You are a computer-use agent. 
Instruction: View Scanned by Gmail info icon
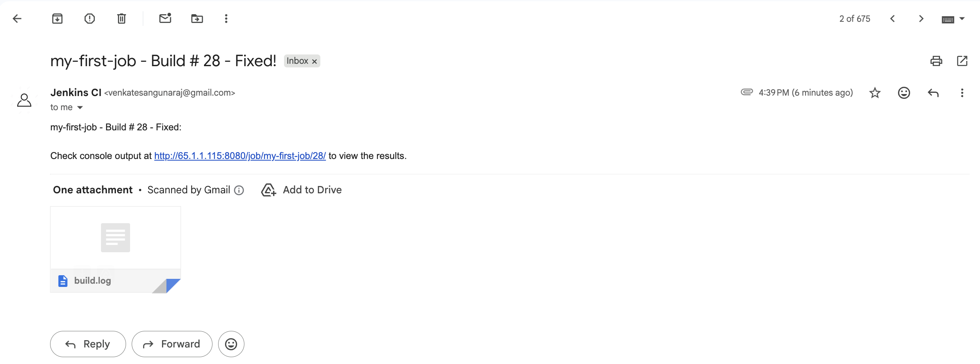click(239, 190)
